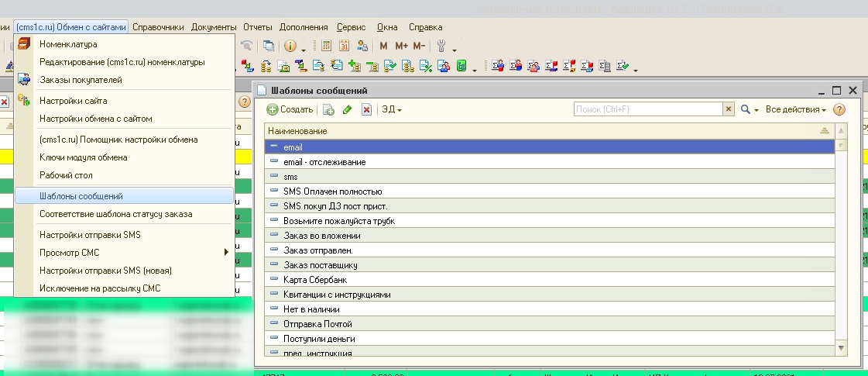Select Настройки отправки SMS menu item
868x376 pixels.
pyautogui.click(x=90, y=234)
